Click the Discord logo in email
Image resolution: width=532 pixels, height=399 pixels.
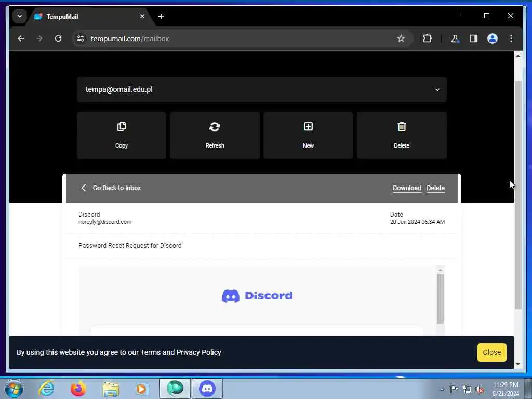(x=257, y=296)
